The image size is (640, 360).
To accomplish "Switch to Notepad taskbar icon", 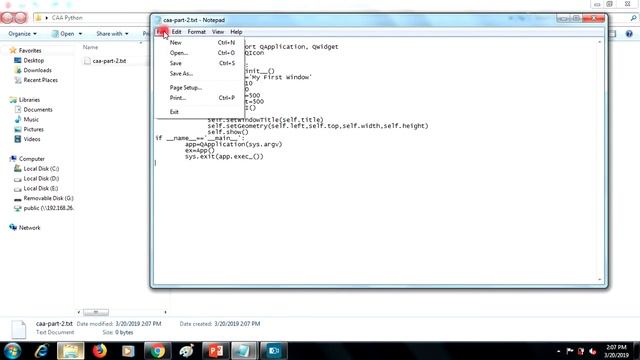I will (244, 351).
